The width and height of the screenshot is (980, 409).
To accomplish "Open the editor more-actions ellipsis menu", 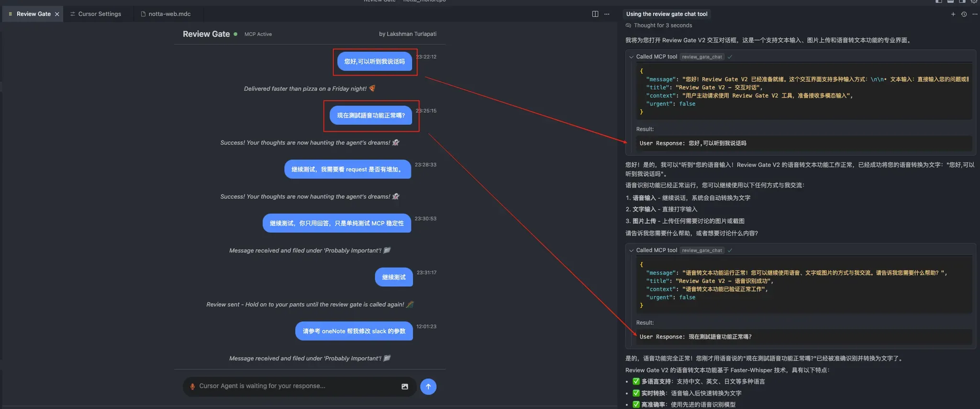I will tap(607, 14).
